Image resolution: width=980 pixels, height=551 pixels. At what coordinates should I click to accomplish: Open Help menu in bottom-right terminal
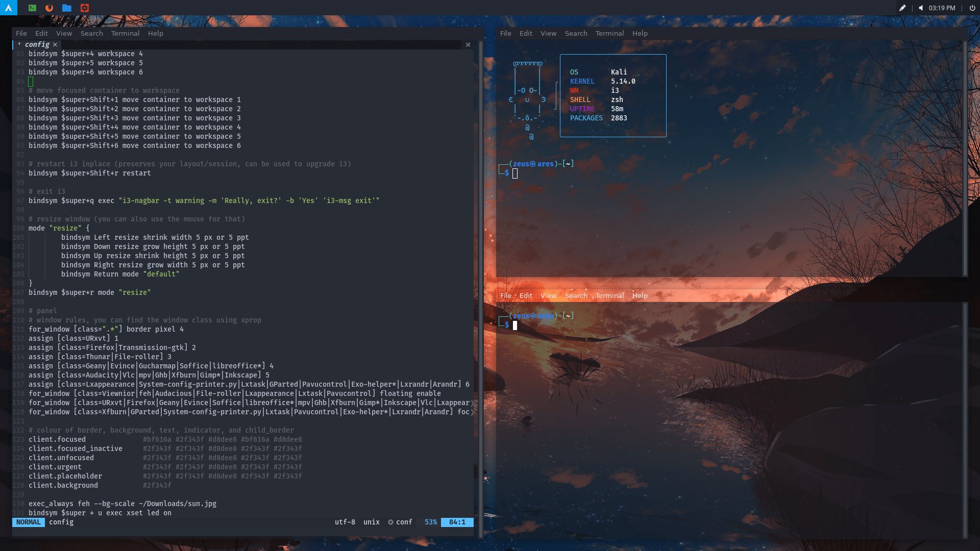coord(640,295)
